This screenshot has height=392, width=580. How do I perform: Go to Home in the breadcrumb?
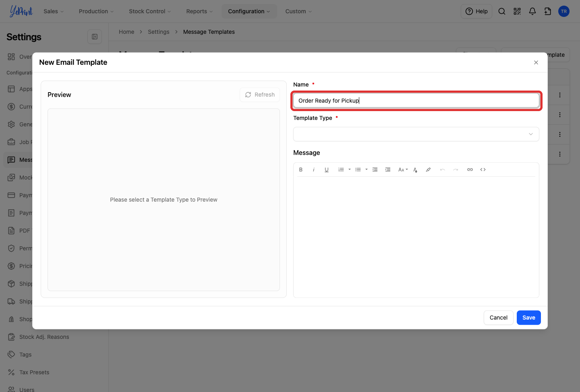126,32
